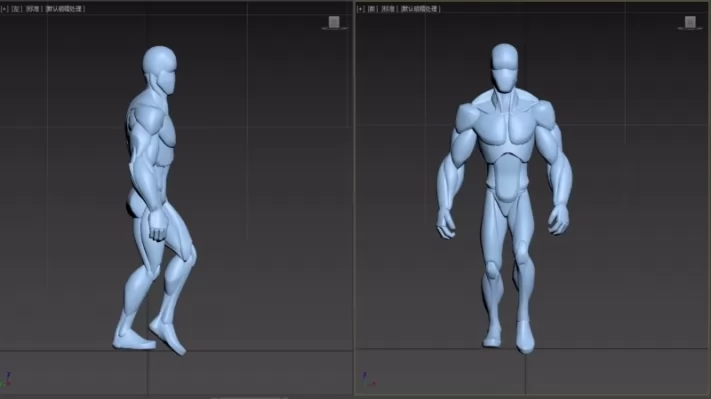711x399 pixels.
Task: Click the forward foot in the side view
Action: click(x=168, y=336)
